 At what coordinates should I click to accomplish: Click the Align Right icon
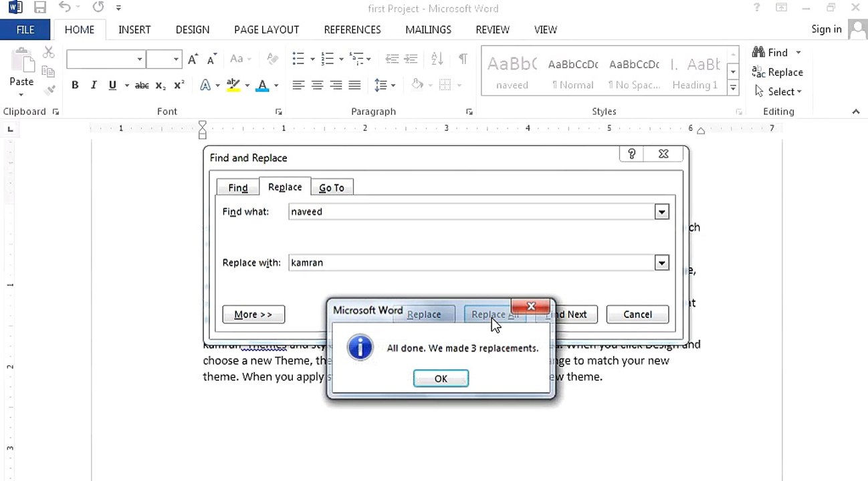click(336, 85)
